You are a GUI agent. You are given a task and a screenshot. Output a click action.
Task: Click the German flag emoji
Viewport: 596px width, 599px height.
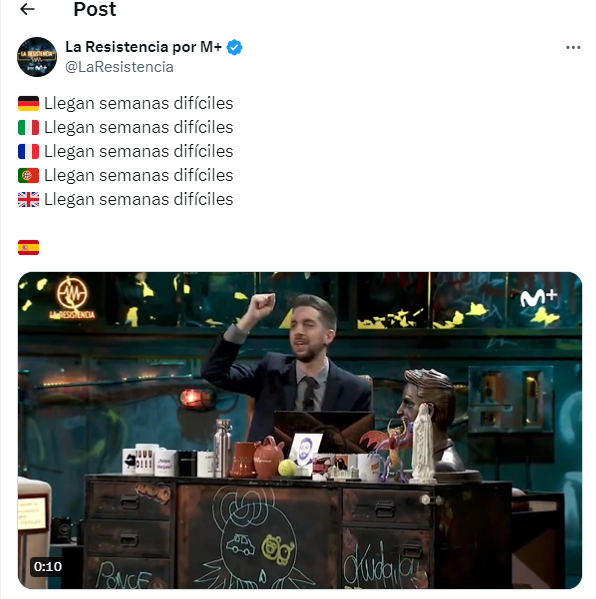(28, 104)
